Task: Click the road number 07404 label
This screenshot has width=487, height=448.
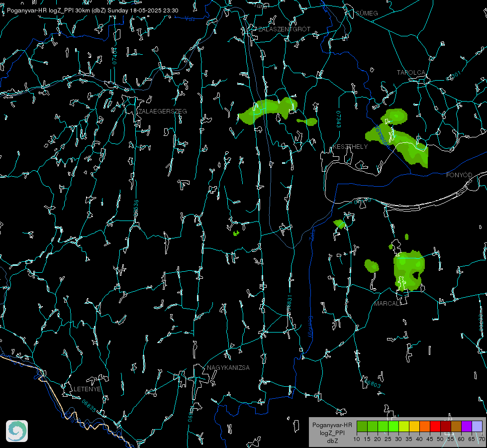Action: pos(115,56)
